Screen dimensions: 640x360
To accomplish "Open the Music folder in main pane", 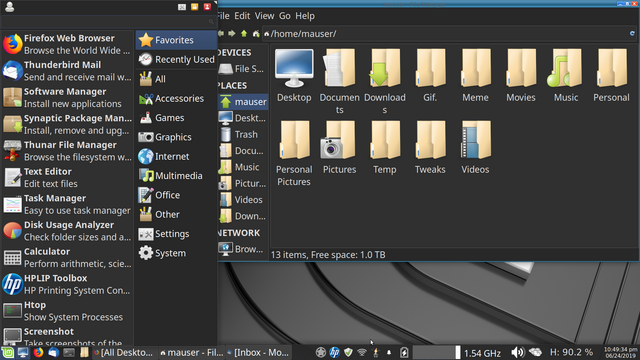I will [566, 76].
